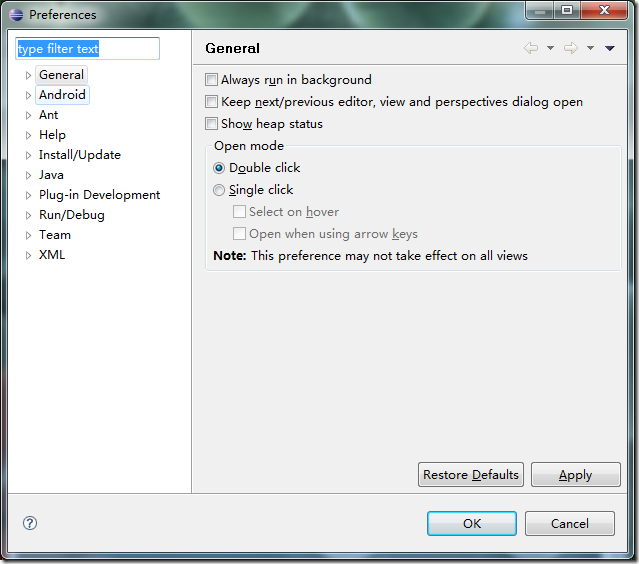Click the forward navigation arrow icon
The height and width of the screenshot is (564, 639).
pos(571,48)
